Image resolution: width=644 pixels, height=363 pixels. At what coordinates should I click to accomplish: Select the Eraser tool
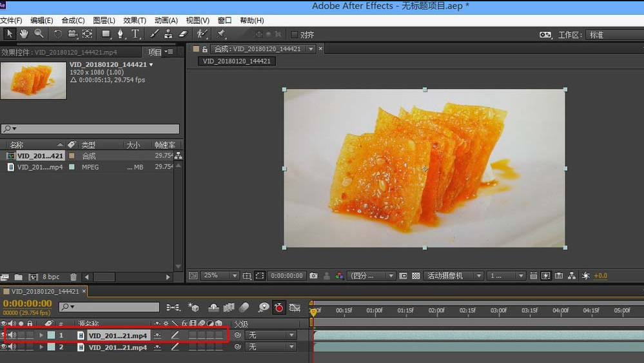[182, 34]
